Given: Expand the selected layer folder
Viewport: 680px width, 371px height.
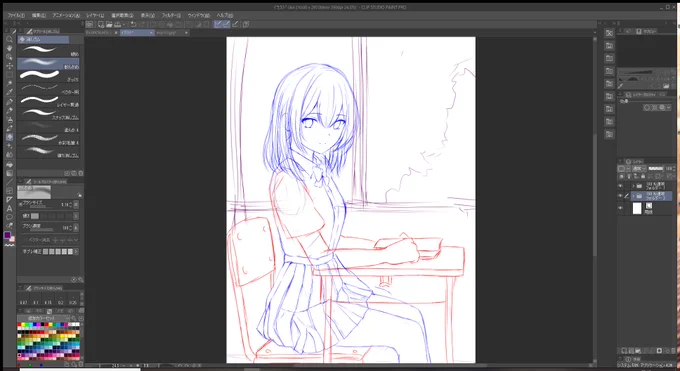Looking at the screenshot, I should coord(633,196).
